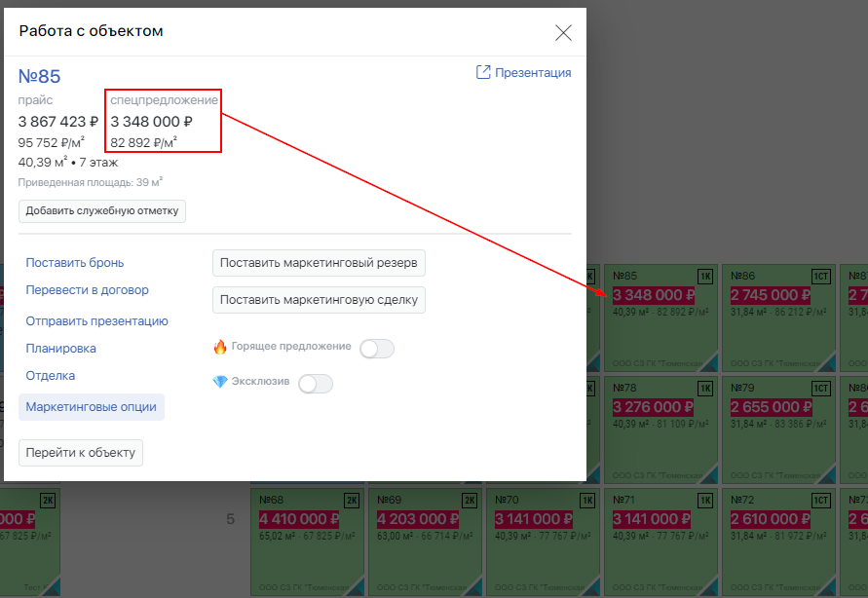Open apartment tile №71 priced 3 141 000
Image resolution: width=868 pixels, height=598 pixels.
click(x=661, y=540)
